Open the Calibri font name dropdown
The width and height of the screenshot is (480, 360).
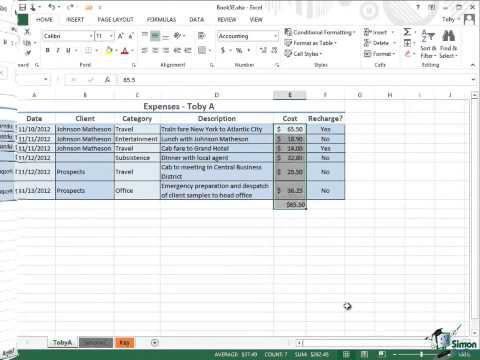pos(91,36)
